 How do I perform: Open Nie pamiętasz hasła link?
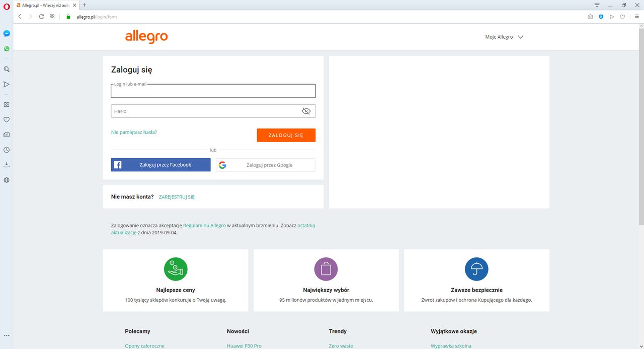tap(134, 132)
